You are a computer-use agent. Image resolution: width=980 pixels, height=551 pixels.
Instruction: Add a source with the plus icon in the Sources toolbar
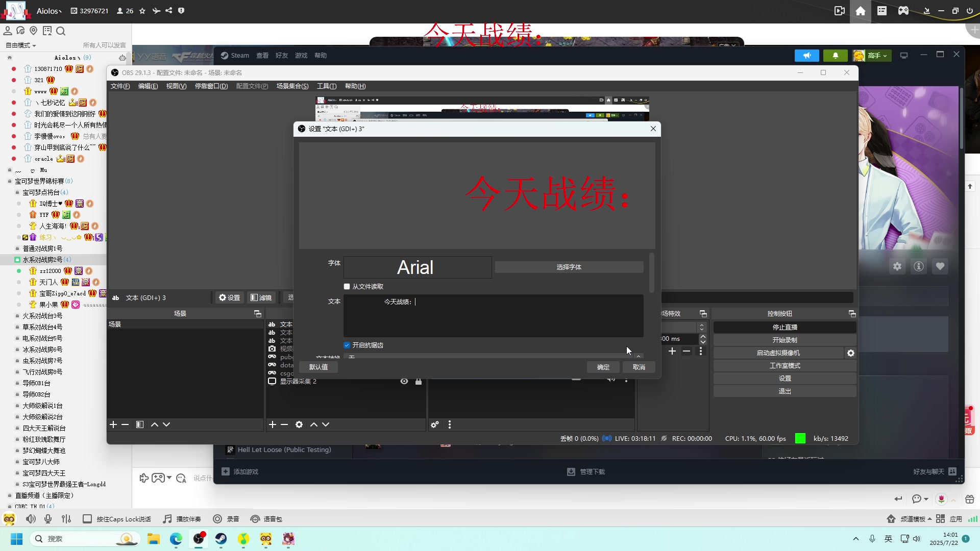(273, 424)
